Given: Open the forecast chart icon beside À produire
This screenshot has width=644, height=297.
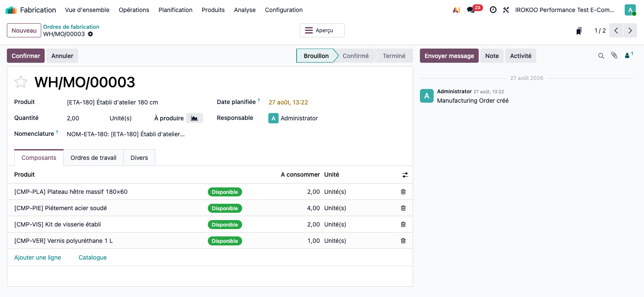Looking at the screenshot, I should coord(194,118).
